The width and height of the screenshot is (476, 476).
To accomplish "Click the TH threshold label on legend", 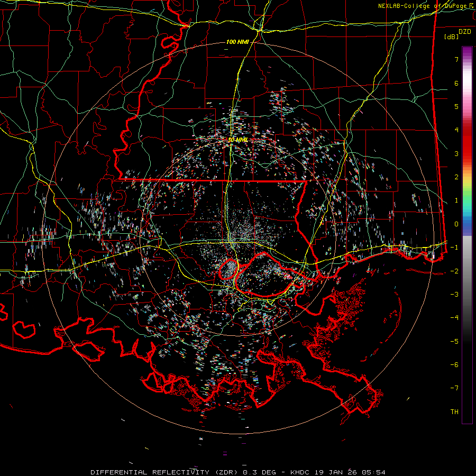I will tap(454, 412).
